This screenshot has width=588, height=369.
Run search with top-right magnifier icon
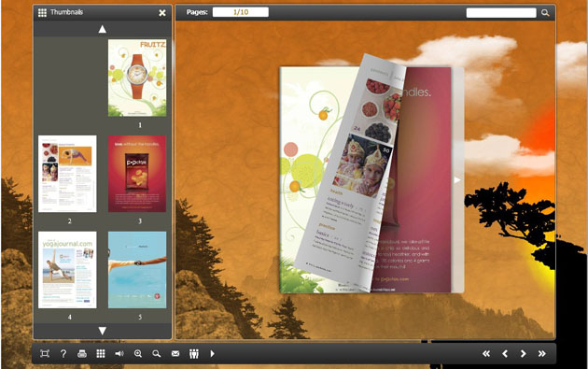coord(545,13)
